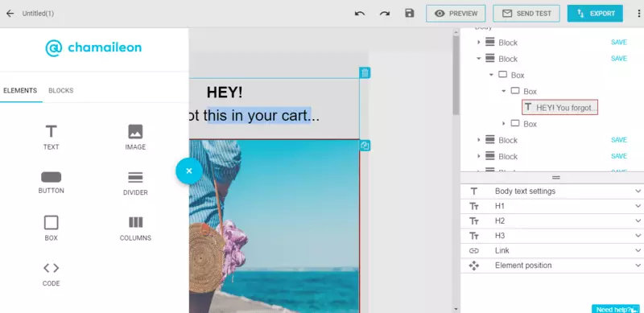This screenshot has width=644, height=313.
Task: Click the canvas scrollbar down arrow
Action: (x=456, y=309)
